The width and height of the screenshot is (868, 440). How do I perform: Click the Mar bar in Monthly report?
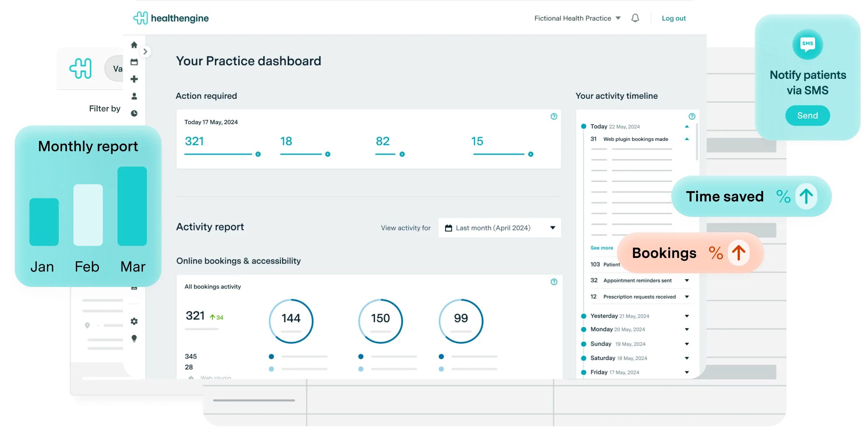[132, 206]
